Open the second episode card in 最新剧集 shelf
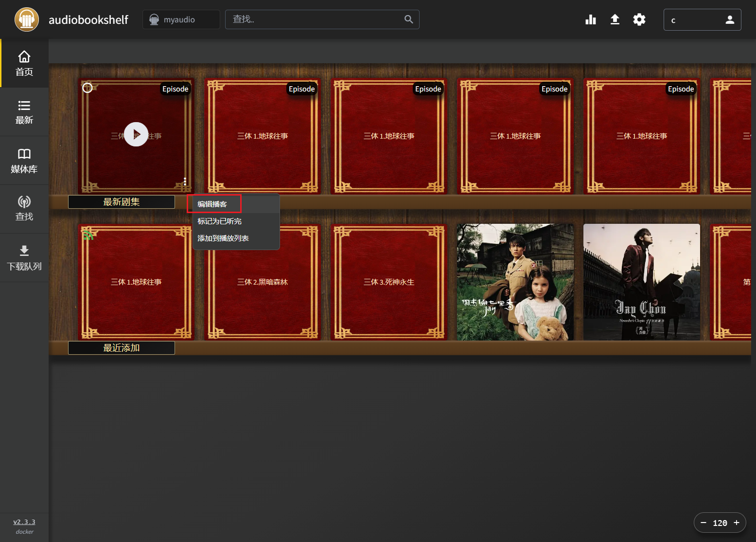 pos(263,136)
